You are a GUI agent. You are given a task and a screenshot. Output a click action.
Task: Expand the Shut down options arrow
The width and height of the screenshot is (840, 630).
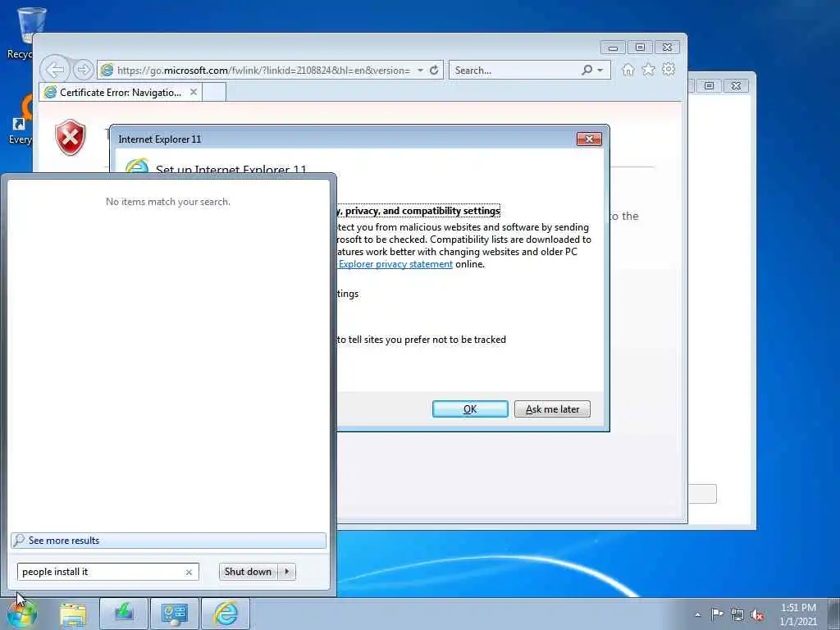(286, 572)
